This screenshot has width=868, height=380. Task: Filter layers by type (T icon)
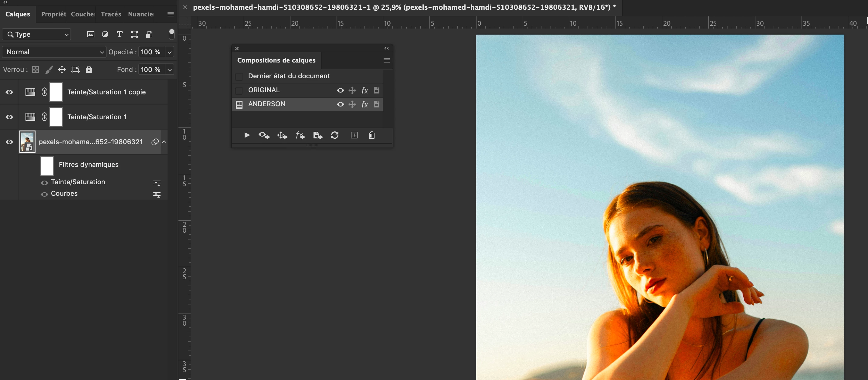[119, 34]
